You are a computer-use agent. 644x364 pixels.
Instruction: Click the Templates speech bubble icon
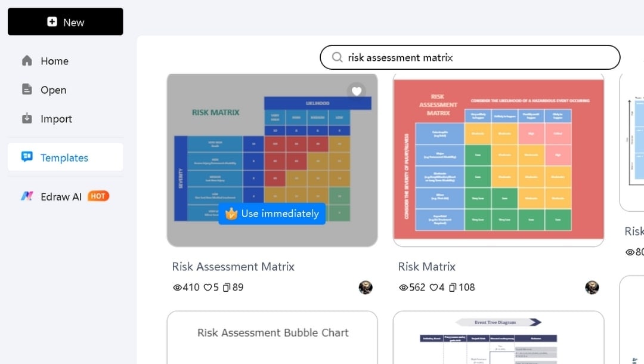click(x=26, y=156)
